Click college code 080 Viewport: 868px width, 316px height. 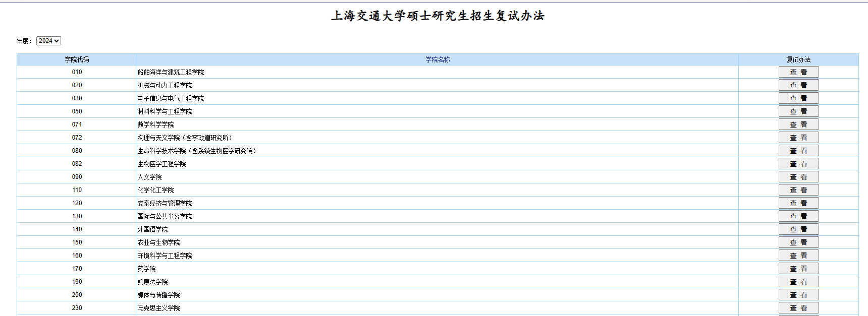(77, 151)
